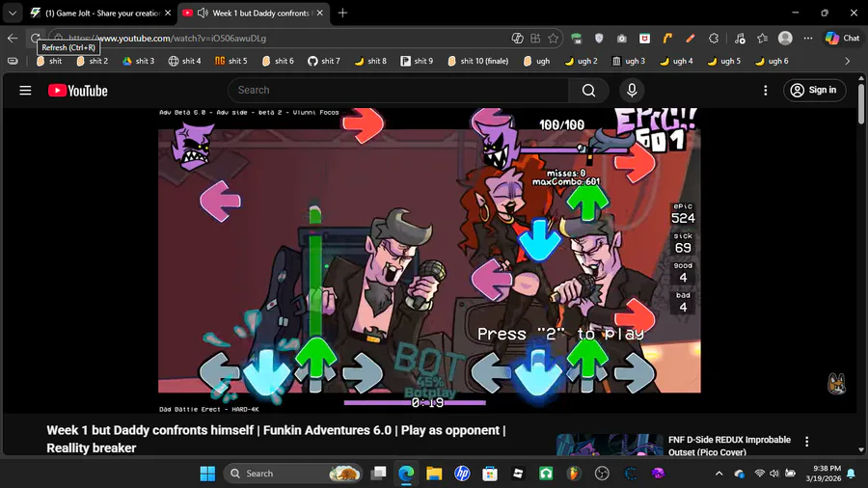
Task: Click the page vertical scrollbar
Action: click(x=861, y=103)
